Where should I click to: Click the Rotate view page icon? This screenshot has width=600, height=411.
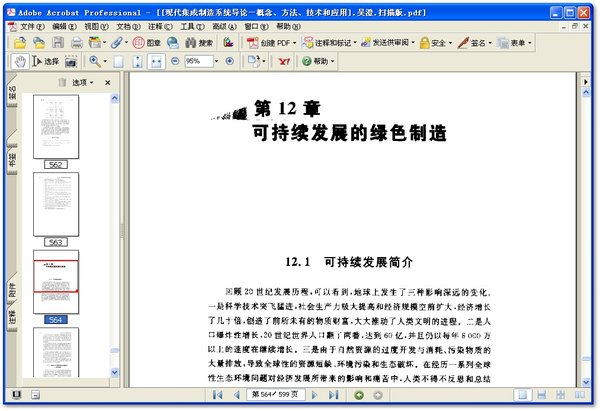click(x=253, y=61)
